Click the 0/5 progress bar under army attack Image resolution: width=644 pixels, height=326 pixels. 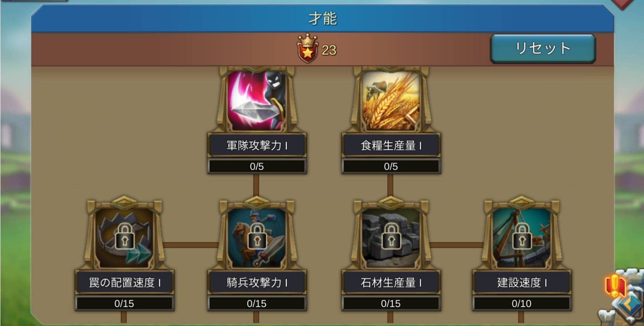(x=257, y=166)
